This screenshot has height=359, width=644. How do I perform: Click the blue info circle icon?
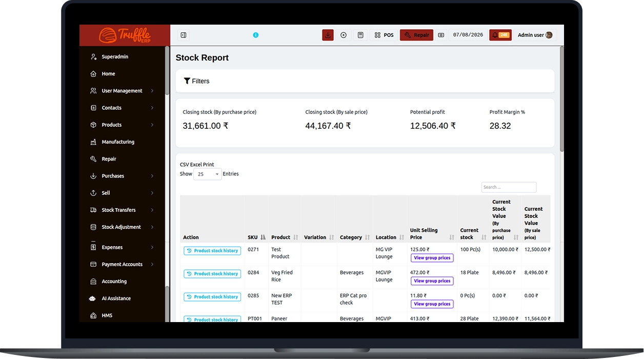(x=256, y=35)
